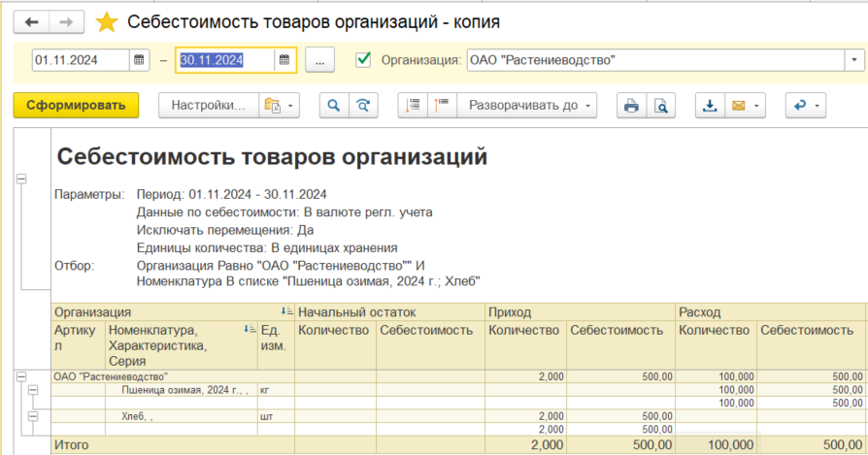Toggle the favorites star icon
Viewport: 868px width, 455px height.
point(106,22)
